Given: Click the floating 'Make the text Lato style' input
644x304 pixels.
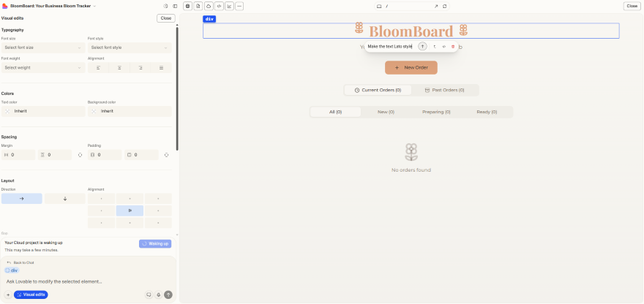Looking at the screenshot, I should (391, 46).
